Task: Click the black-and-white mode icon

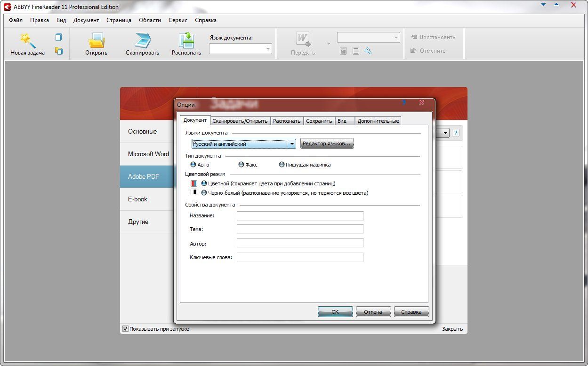Action: [194, 192]
